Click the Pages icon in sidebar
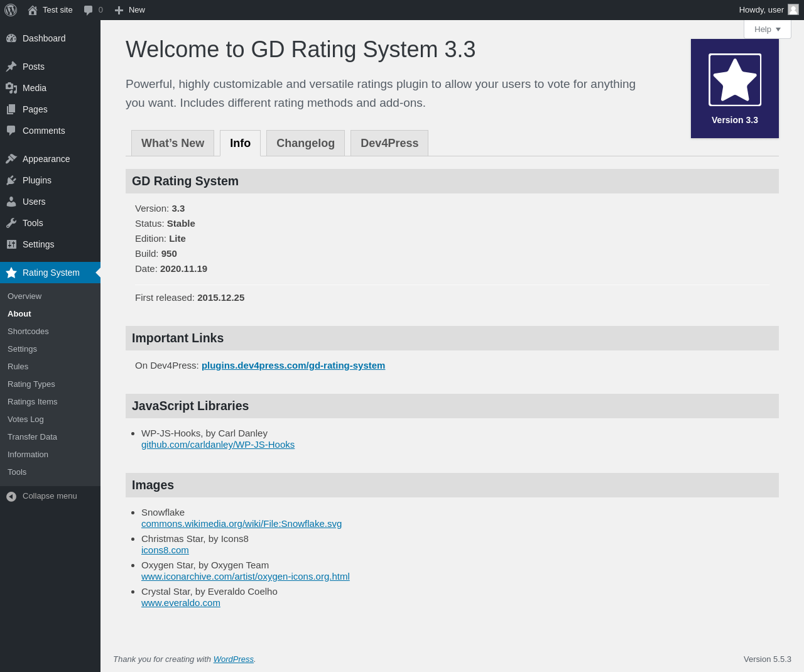 coord(11,109)
